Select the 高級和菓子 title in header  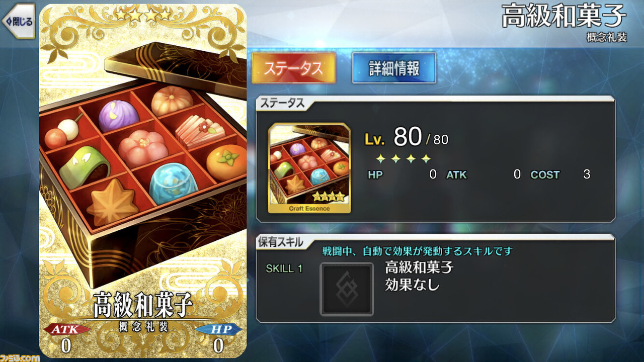click(x=564, y=18)
